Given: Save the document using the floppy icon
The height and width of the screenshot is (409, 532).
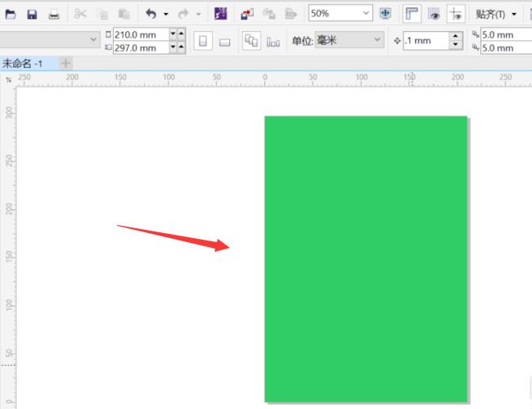Looking at the screenshot, I should (x=32, y=14).
